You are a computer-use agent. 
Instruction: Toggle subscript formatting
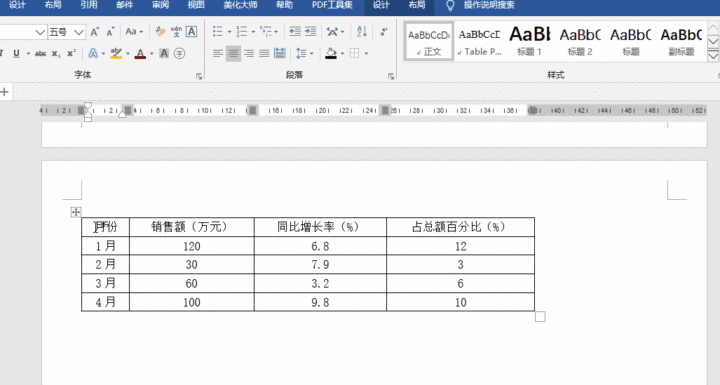tap(56, 53)
